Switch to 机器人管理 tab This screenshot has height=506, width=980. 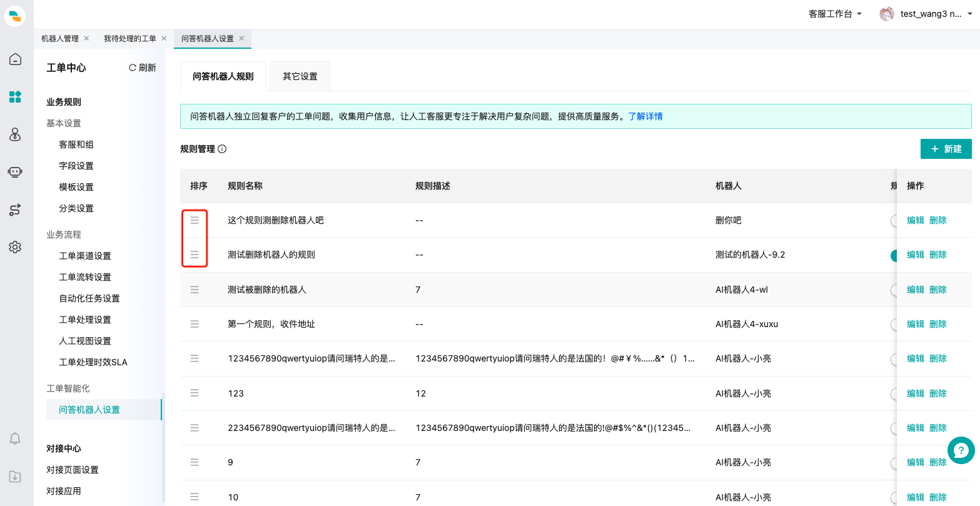click(60, 38)
